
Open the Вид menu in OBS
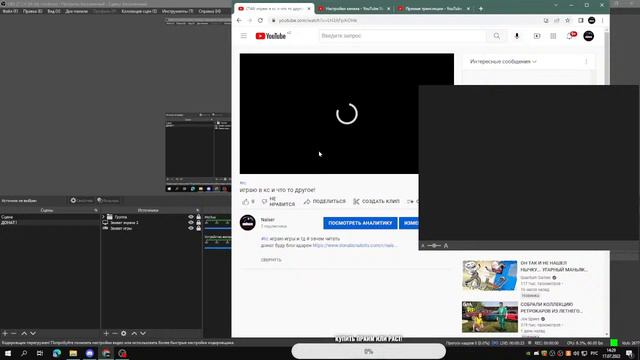[x=53, y=11]
